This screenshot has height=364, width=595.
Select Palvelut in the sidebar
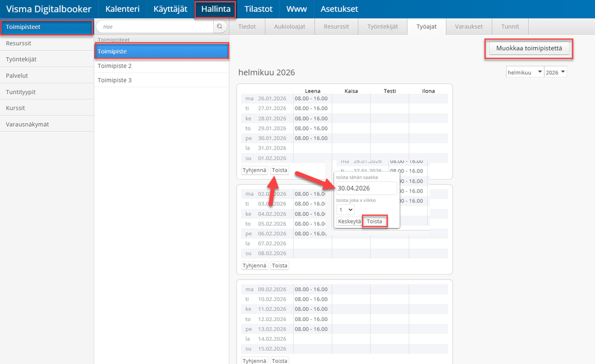46,76
